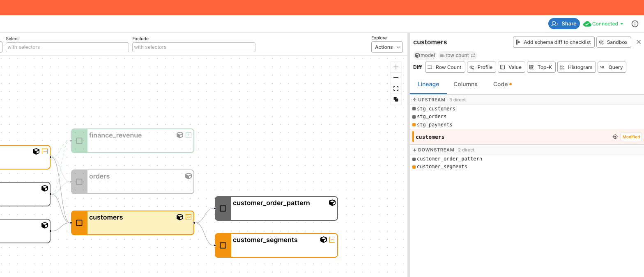The image size is (644, 277).
Task: Click the customer_order_pattern node label
Action: pos(271,203)
